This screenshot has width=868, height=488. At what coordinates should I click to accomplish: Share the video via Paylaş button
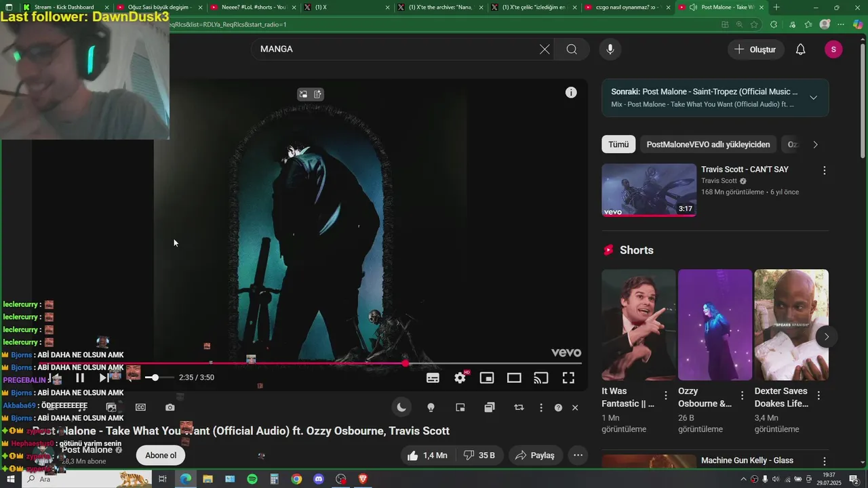(x=535, y=455)
